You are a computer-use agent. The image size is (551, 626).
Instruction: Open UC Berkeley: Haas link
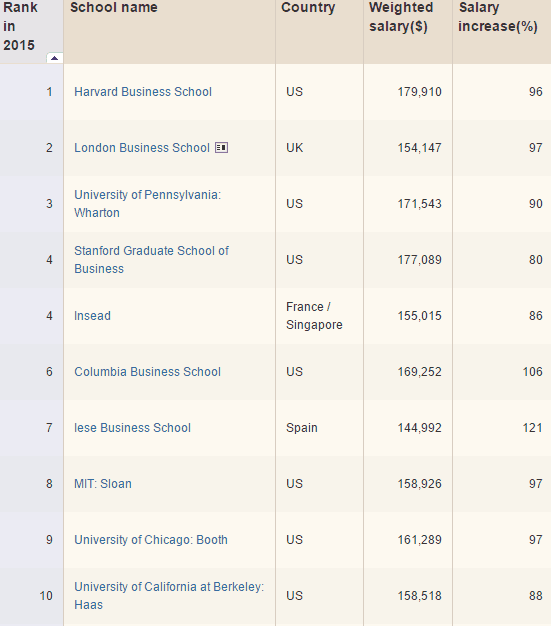pyautogui.click(x=169, y=596)
